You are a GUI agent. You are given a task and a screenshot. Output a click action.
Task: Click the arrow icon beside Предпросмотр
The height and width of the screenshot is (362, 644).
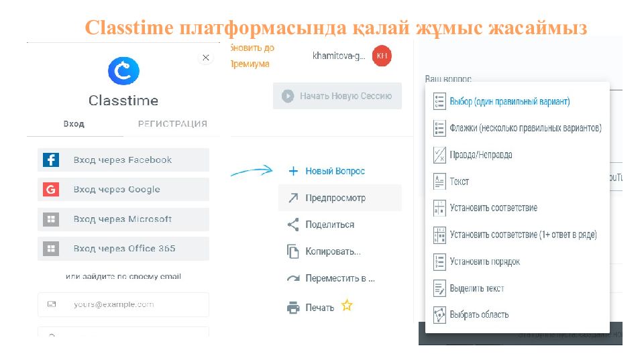coord(293,198)
